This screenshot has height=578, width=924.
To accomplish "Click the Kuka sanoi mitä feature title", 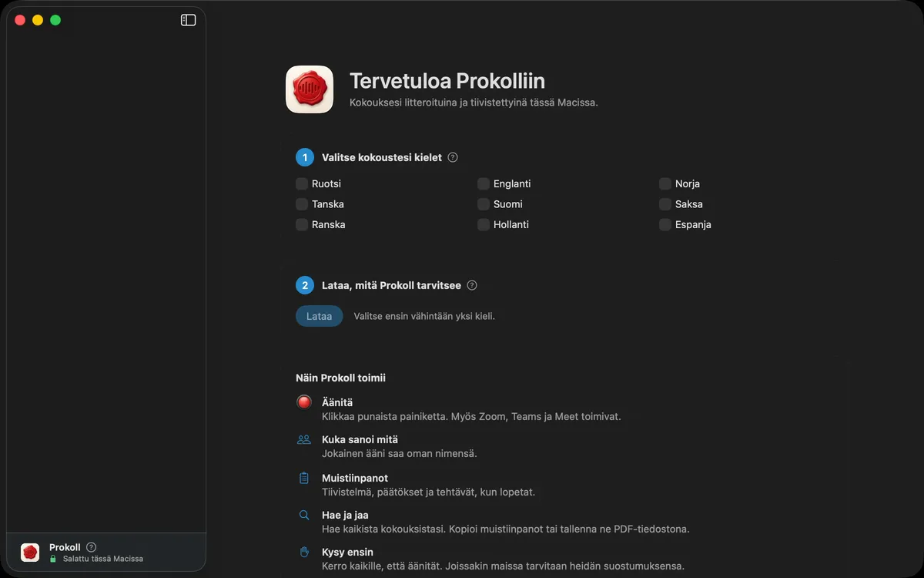I will (360, 439).
